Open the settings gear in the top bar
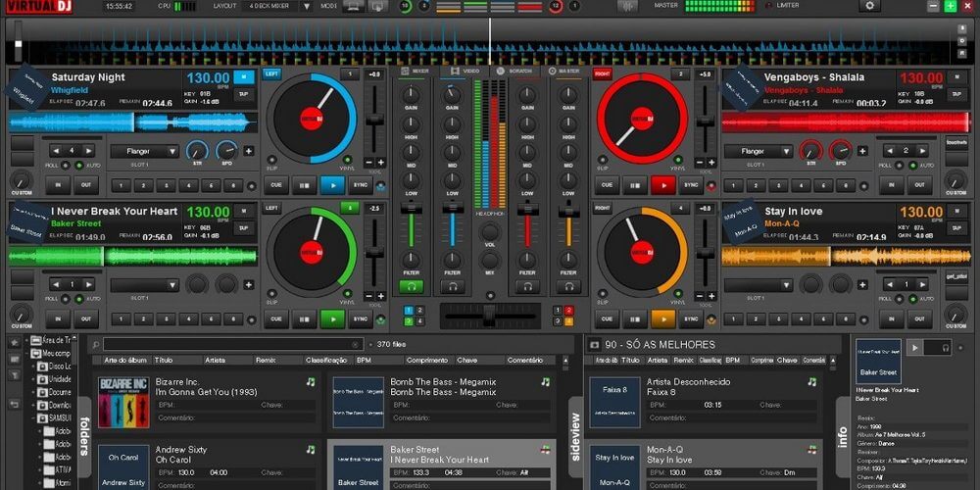The width and height of the screenshot is (980, 490). point(869,6)
